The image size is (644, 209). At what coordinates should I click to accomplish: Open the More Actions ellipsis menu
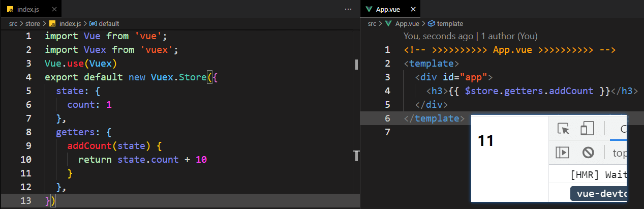pos(348,9)
